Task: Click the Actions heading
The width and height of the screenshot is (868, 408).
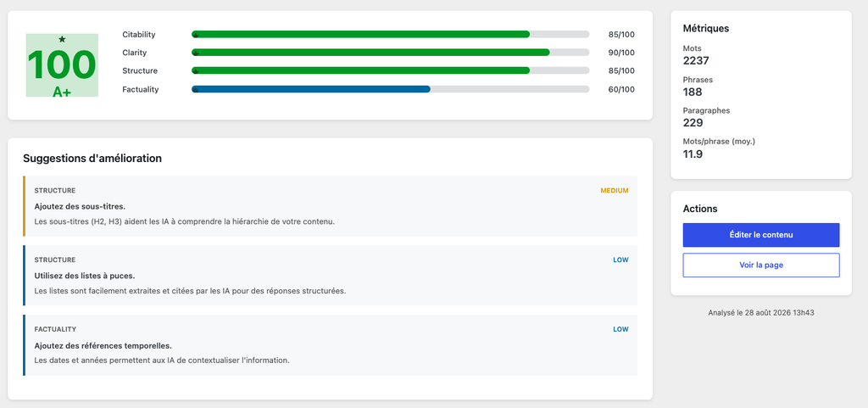Action: 700,209
